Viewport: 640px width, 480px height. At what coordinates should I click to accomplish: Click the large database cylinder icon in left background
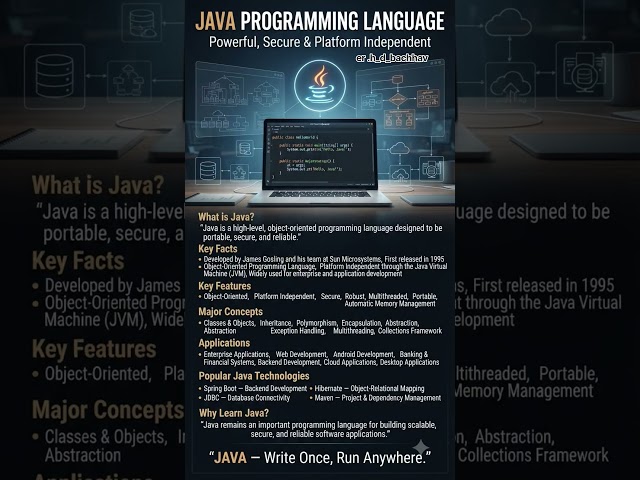[x=54, y=76]
